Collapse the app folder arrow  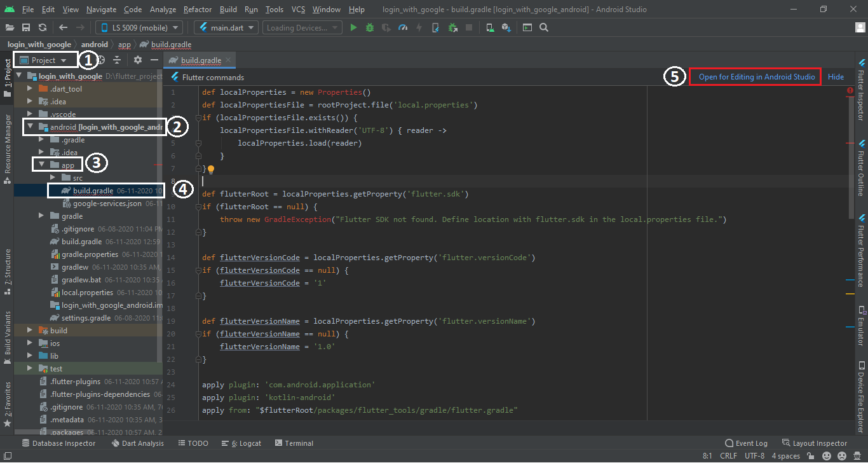[x=41, y=165]
